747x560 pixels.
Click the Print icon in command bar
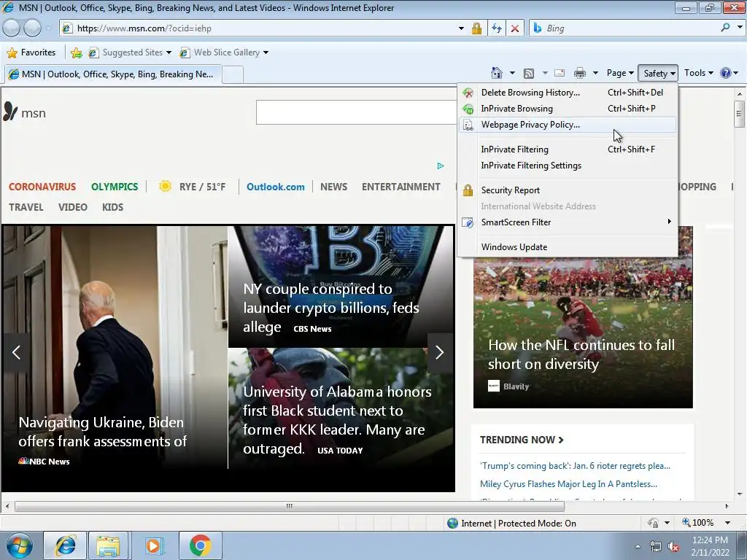579,73
